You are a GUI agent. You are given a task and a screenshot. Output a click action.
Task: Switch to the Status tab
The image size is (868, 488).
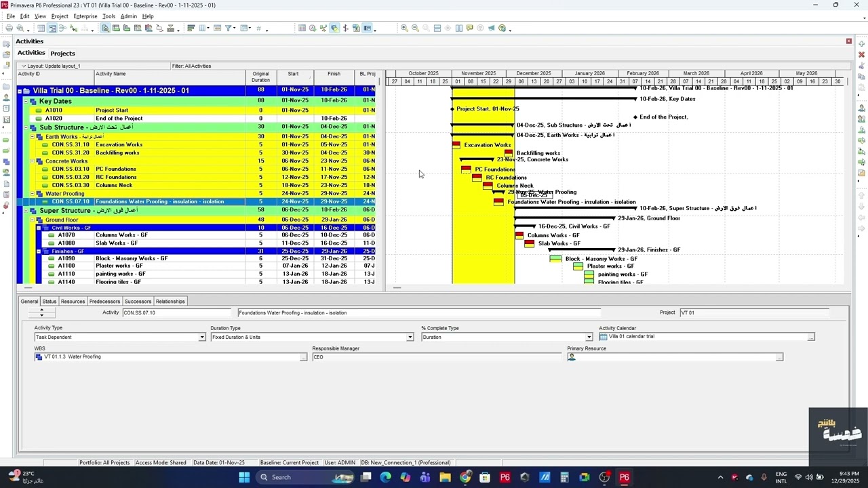click(50, 302)
